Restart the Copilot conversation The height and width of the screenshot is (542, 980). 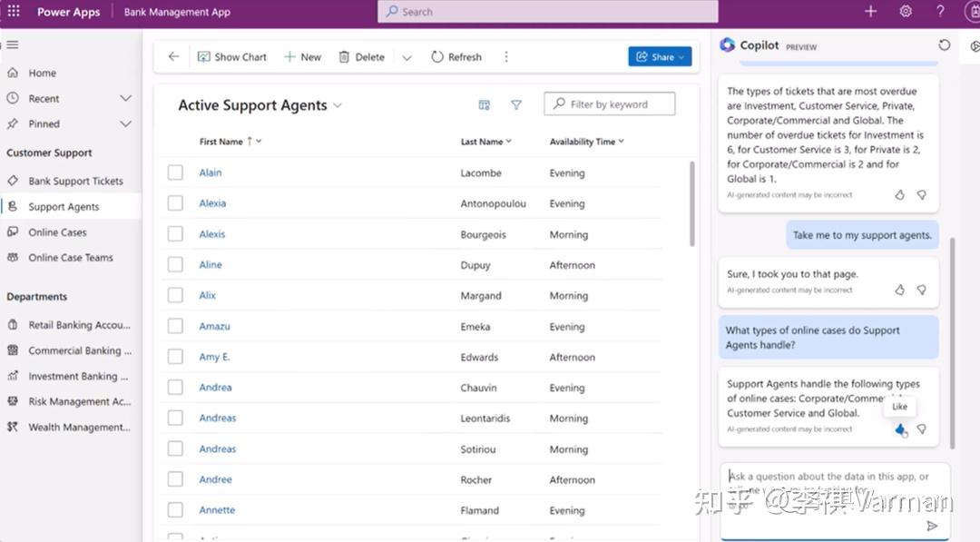click(945, 44)
